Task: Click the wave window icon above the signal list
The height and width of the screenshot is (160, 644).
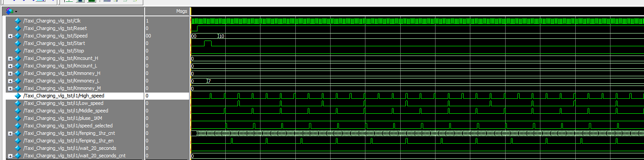Action: 10,11
